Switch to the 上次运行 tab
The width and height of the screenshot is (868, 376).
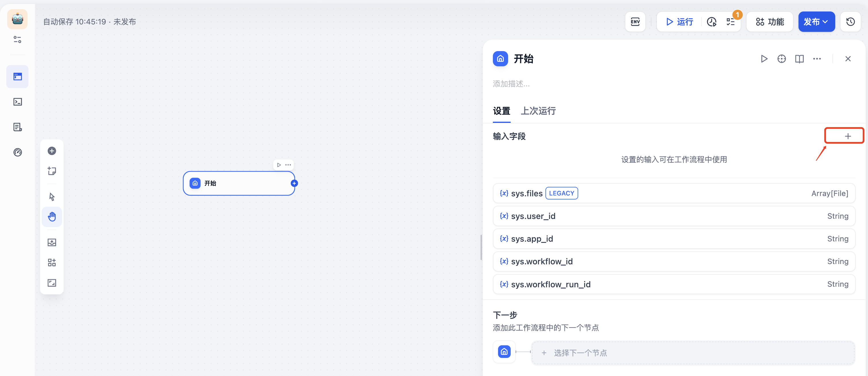click(x=538, y=111)
